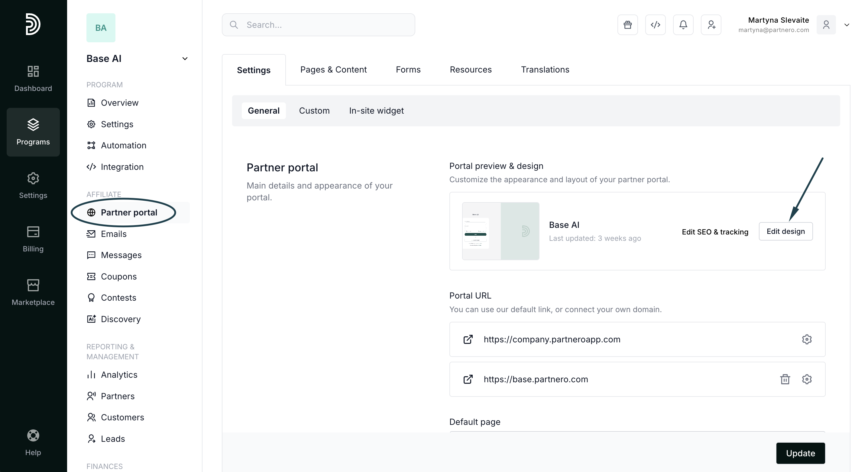Click the gift box icon in header
The height and width of the screenshot is (472, 868).
coord(627,24)
